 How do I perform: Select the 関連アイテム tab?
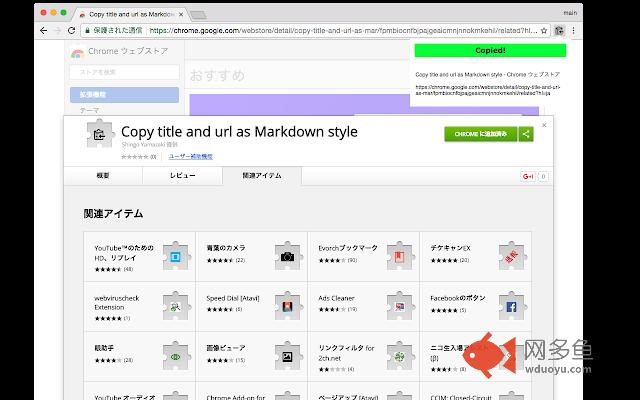click(x=262, y=176)
